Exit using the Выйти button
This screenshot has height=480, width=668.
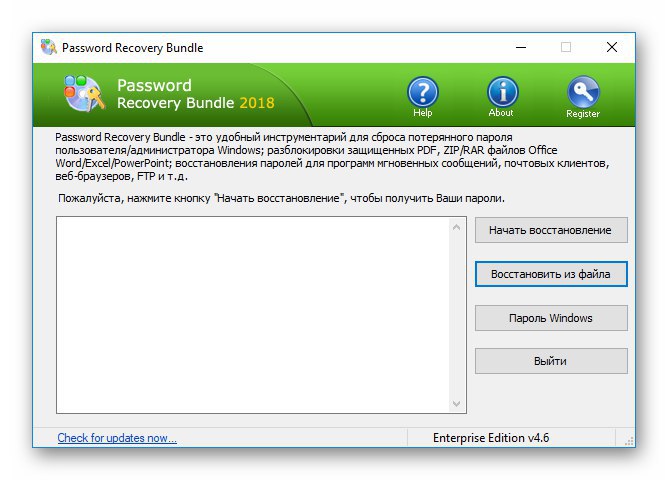[x=551, y=361]
